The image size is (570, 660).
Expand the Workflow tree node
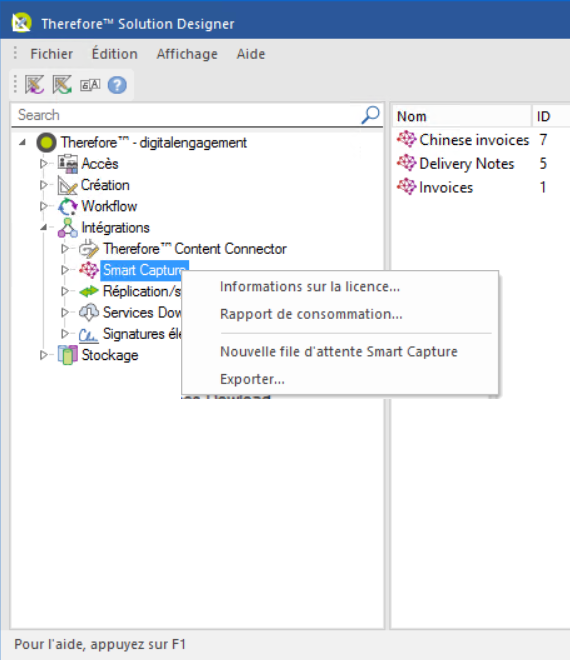(44, 206)
